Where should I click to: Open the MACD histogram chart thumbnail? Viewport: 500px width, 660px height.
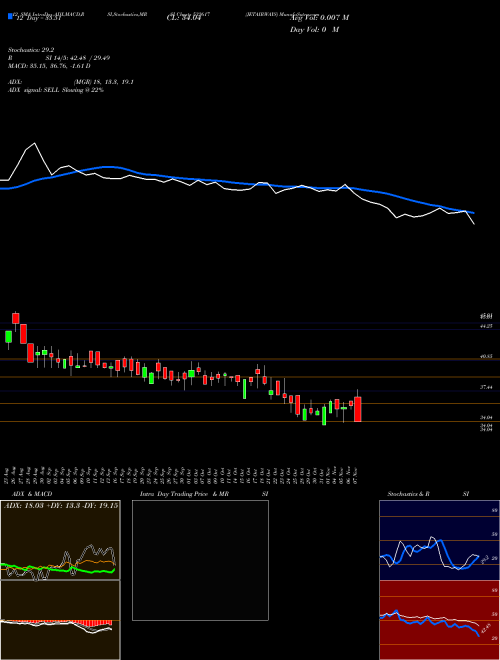point(60,620)
